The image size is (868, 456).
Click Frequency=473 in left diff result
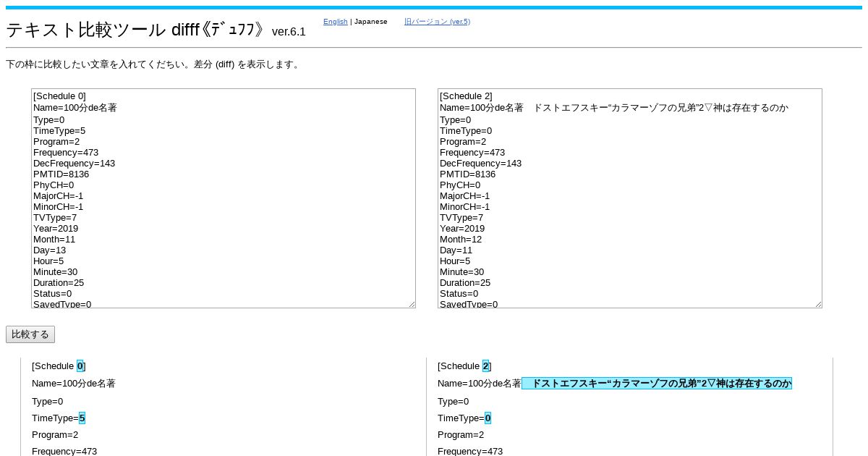(x=64, y=452)
